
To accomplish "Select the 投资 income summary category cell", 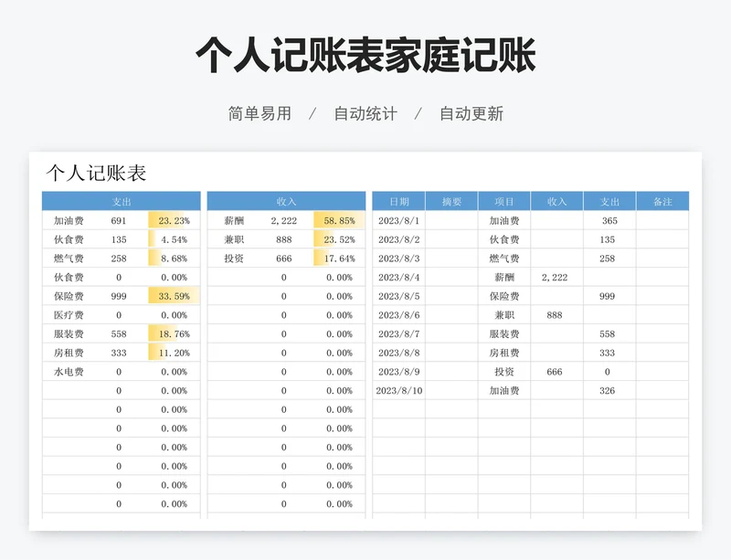I will 234,259.
